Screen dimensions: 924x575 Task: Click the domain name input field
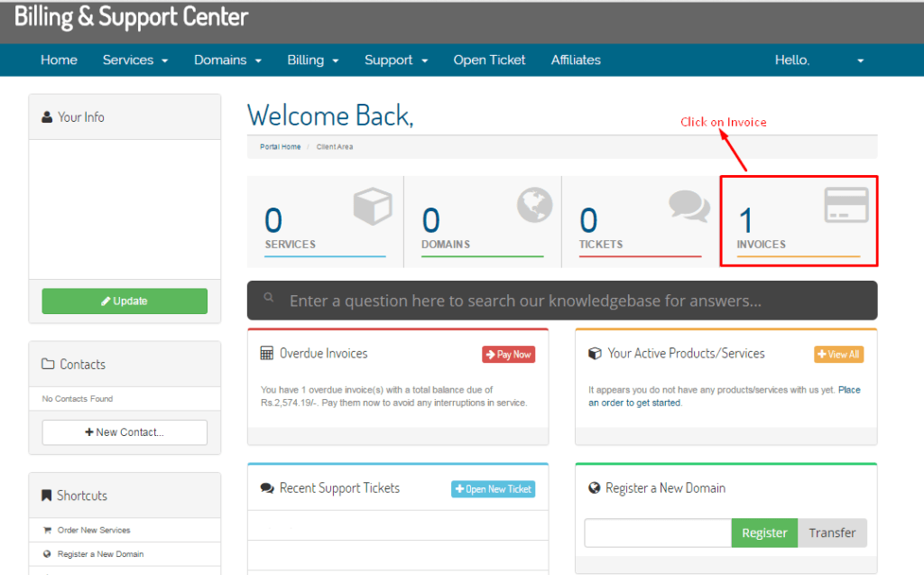[657, 533]
